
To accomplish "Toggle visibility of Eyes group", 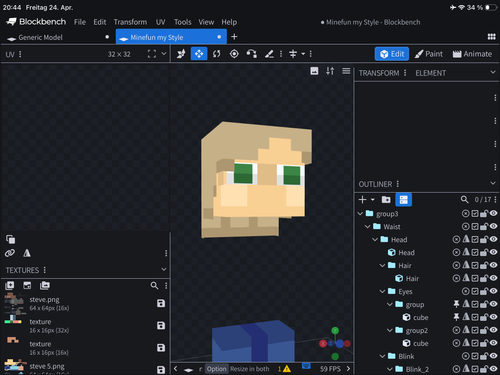I will [494, 291].
